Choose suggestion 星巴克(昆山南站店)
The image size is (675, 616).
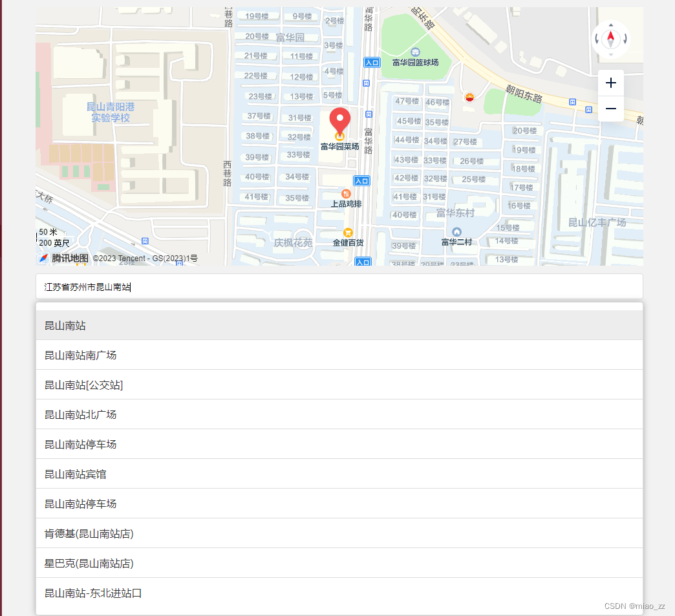coord(339,564)
